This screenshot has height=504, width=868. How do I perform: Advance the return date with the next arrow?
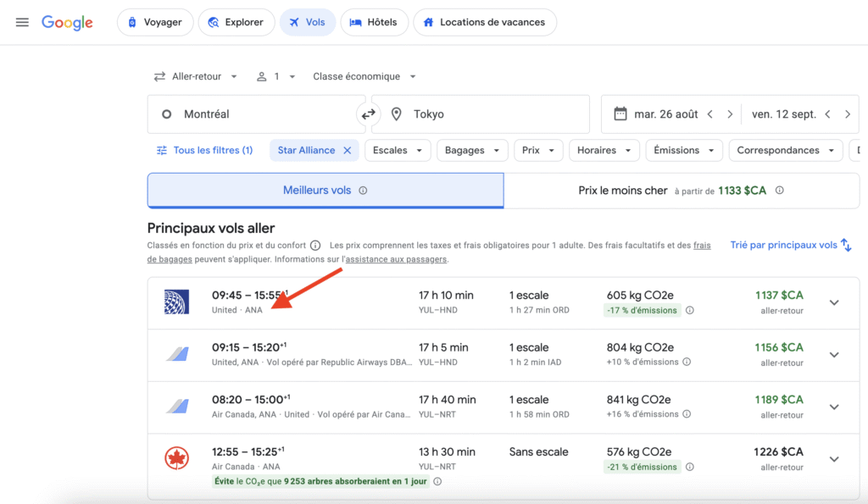[848, 114]
